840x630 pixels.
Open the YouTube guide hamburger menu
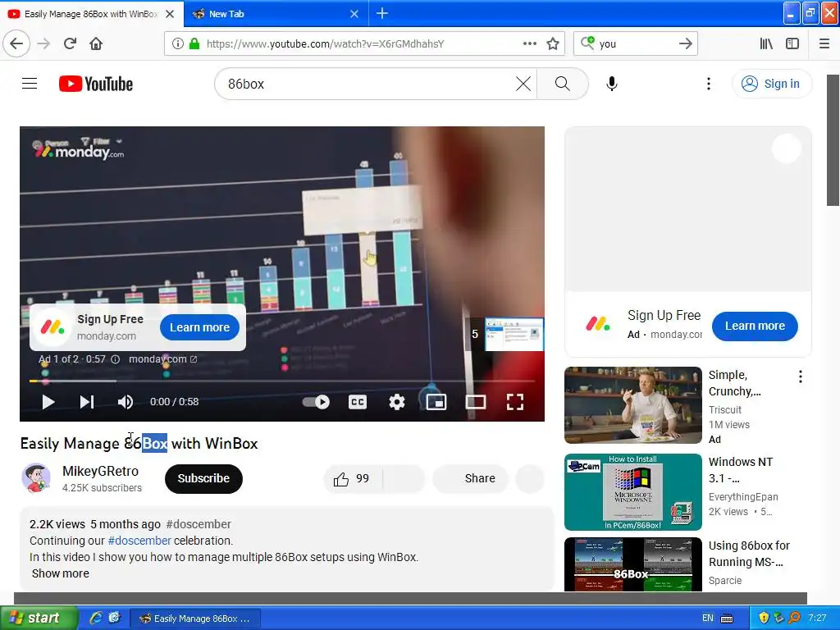pos(30,84)
